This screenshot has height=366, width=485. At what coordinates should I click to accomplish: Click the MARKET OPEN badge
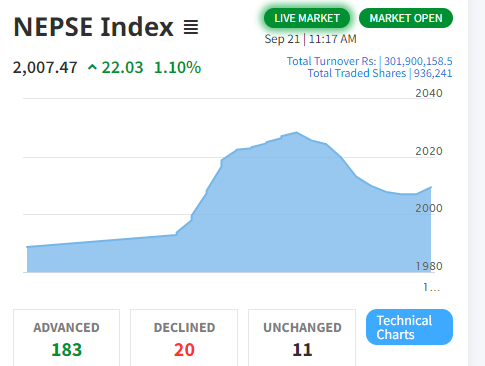(x=406, y=18)
